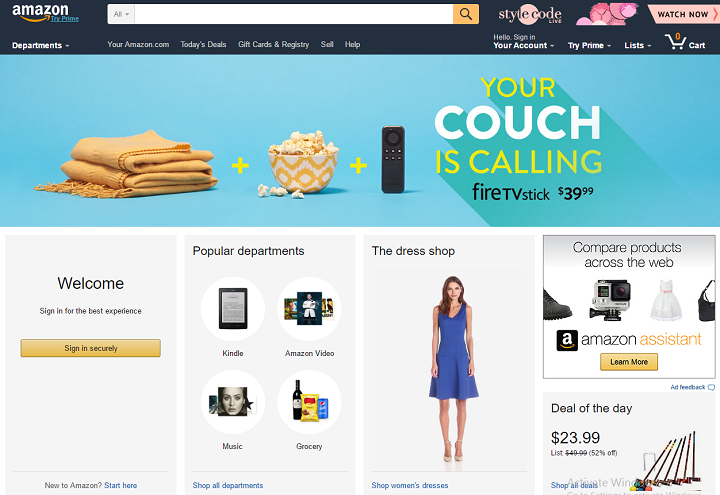Click the Learn More button
The width and height of the screenshot is (720, 495).
629,362
